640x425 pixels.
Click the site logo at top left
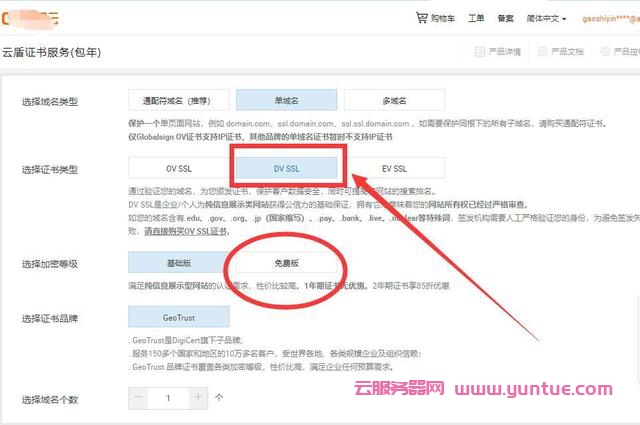point(30,17)
